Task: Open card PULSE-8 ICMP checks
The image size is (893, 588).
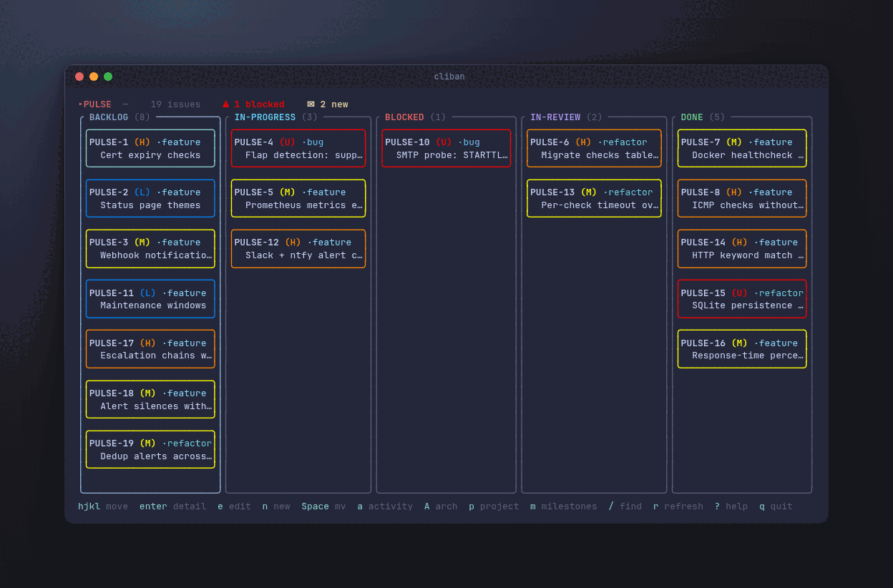Action: point(742,198)
